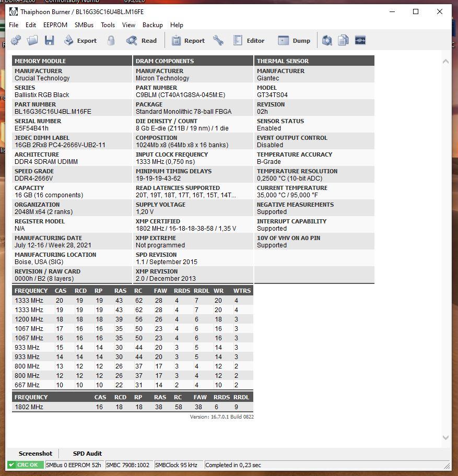Click the part number BL16G36C16U4BL.M16FE value
This screenshot has height=476, width=458.
53,111
